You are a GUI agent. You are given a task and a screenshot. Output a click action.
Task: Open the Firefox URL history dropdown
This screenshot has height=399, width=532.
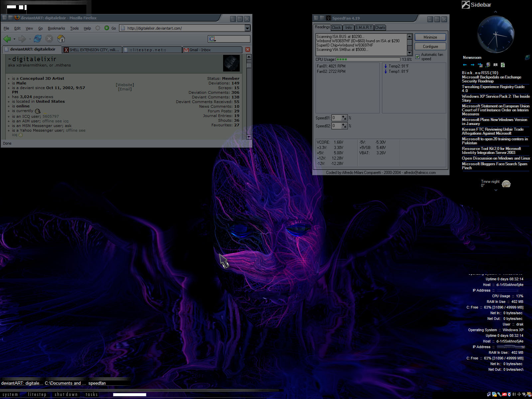click(247, 28)
